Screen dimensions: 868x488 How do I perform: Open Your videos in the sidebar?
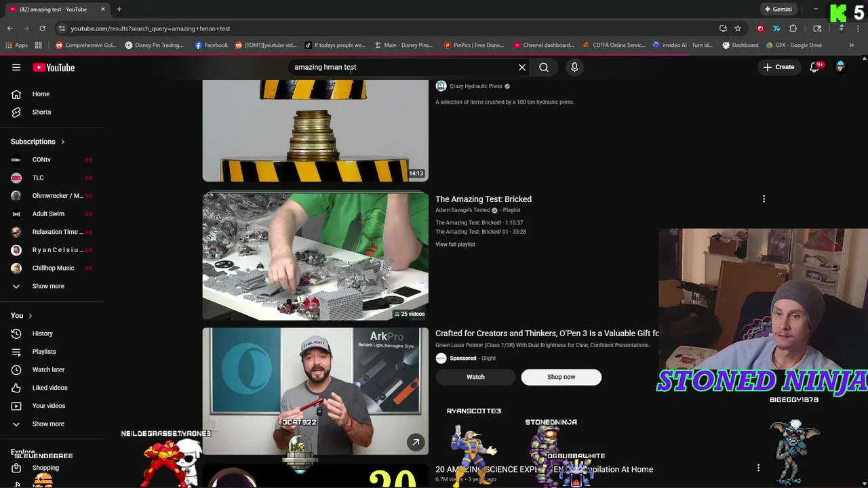coord(49,405)
